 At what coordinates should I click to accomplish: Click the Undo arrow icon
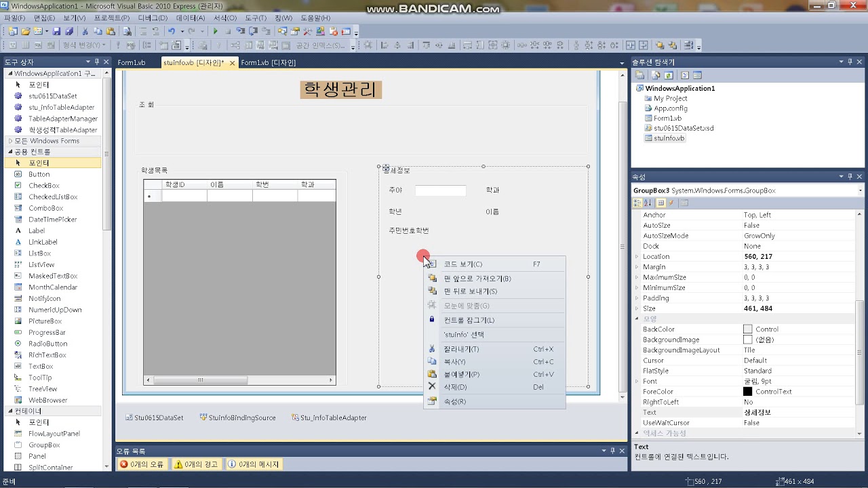pyautogui.click(x=172, y=31)
